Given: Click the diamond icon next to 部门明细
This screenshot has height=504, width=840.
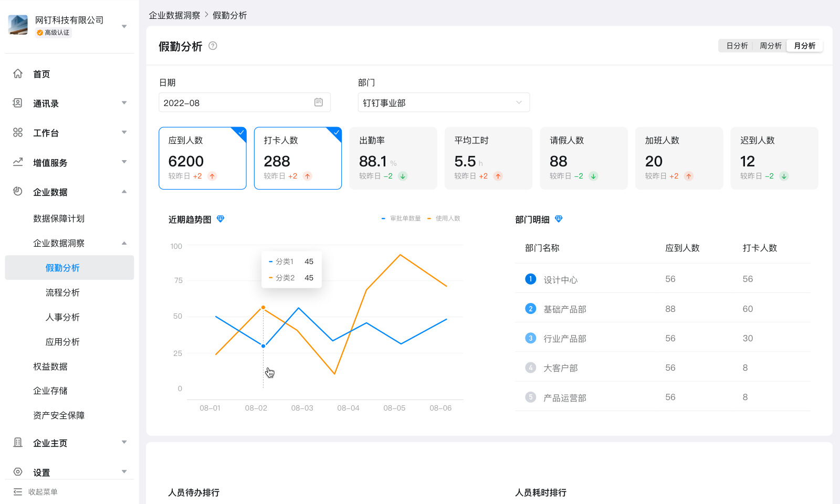Looking at the screenshot, I should [x=559, y=219].
